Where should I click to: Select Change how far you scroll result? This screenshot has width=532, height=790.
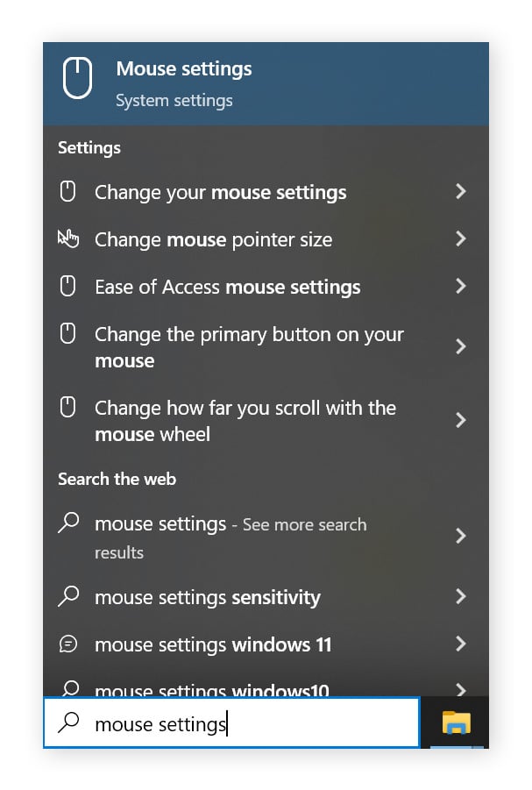[x=245, y=421]
